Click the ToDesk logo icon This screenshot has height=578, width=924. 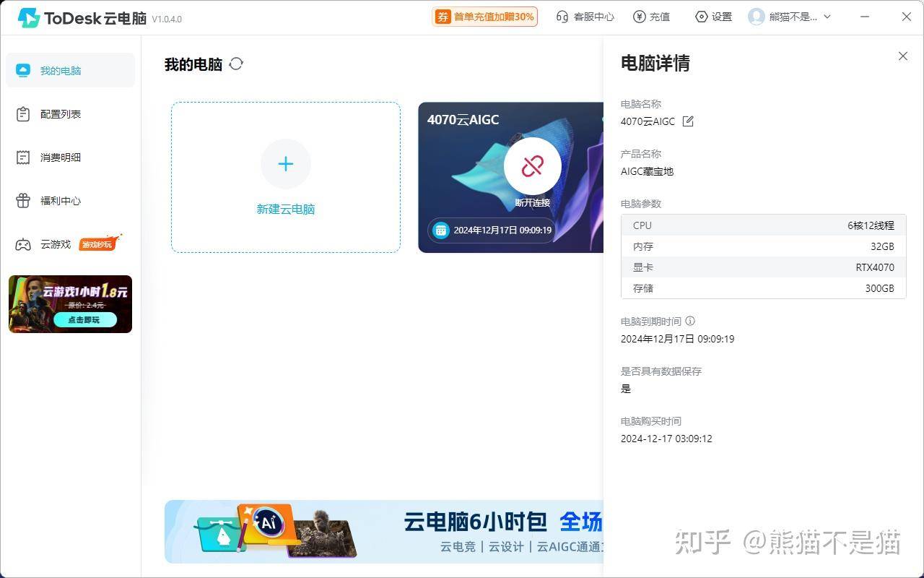pyautogui.click(x=29, y=17)
